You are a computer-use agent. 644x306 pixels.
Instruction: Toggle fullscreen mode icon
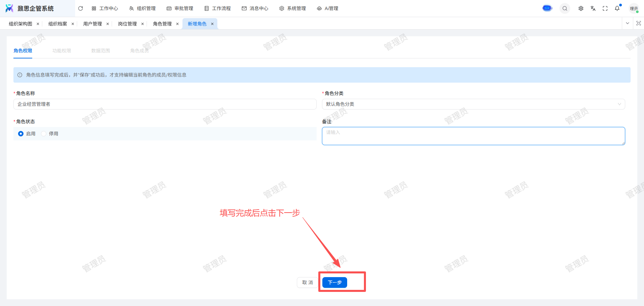pos(605,8)
